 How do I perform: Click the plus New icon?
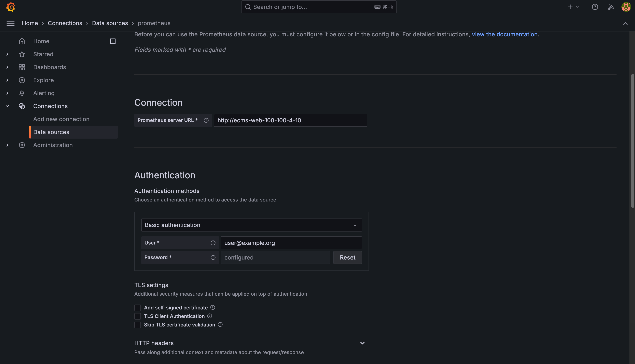pyautogui.click(x=570, y=7)
